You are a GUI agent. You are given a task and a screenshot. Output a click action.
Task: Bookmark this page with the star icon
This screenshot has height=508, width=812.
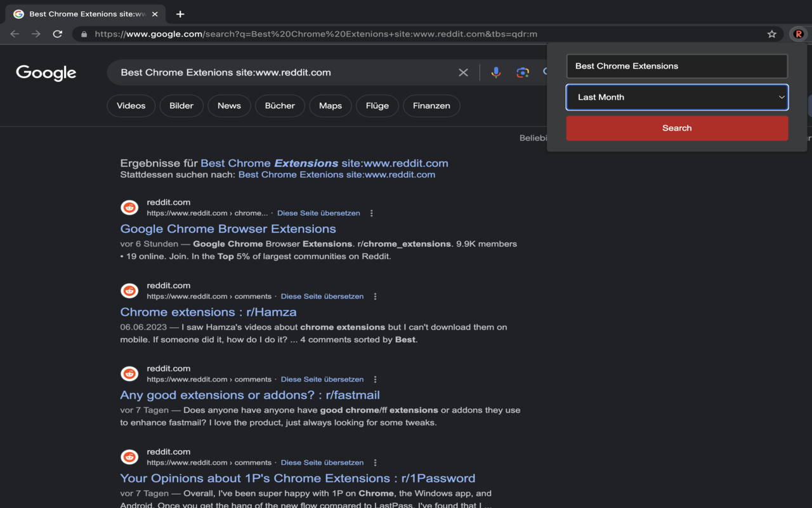point(772,34)
